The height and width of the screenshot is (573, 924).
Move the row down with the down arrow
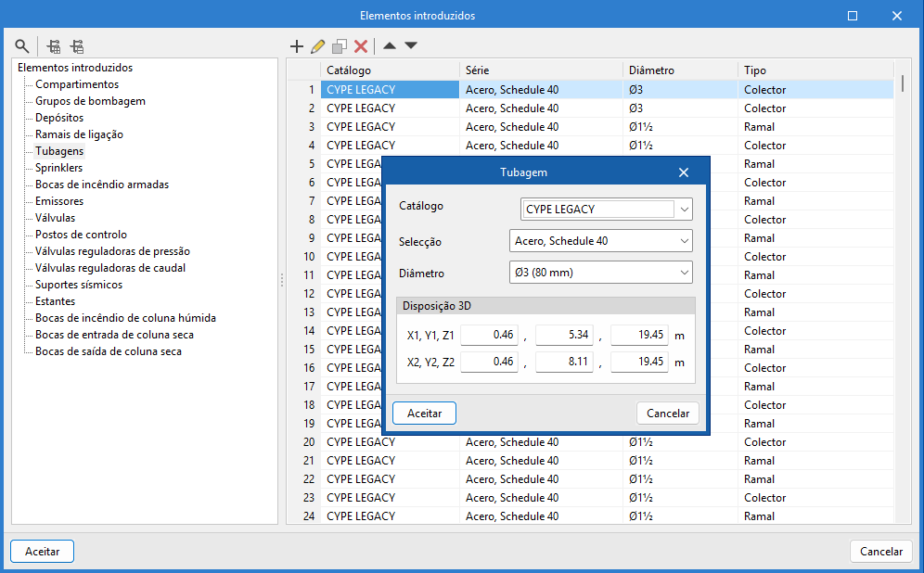pyautogui.click(x=411, y=45)
